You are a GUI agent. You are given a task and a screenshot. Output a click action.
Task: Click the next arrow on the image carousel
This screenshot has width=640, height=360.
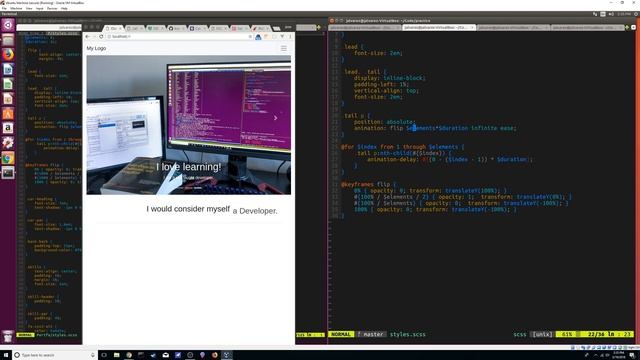[x=276, y=118]
